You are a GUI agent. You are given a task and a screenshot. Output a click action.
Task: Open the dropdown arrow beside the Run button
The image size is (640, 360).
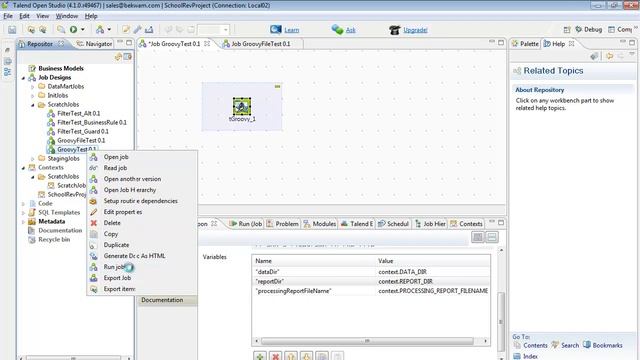click(82, 29)
